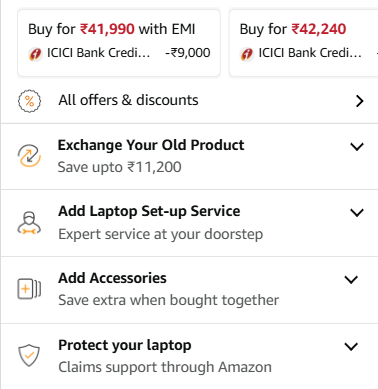Expand the Add Accessories chevron
378x389 pixels.
pos(351,279)
